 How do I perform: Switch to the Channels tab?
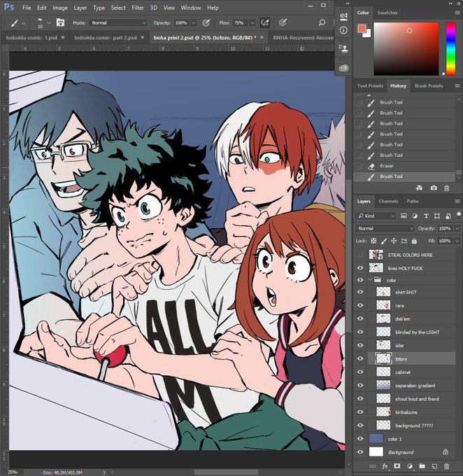click(388, 202)
